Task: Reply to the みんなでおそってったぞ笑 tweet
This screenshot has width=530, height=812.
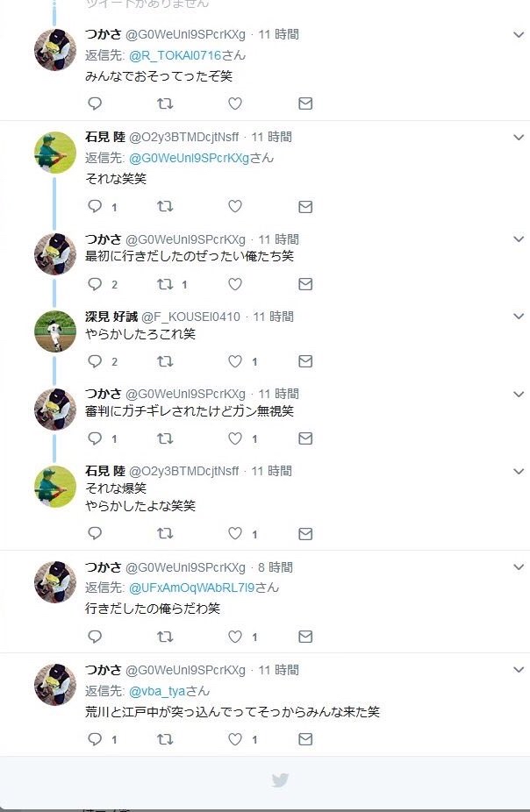Action: (x=95, y=103)
